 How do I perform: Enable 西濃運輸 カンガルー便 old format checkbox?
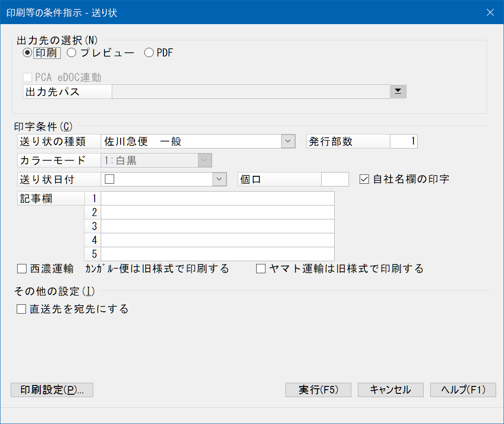point(21,269)
